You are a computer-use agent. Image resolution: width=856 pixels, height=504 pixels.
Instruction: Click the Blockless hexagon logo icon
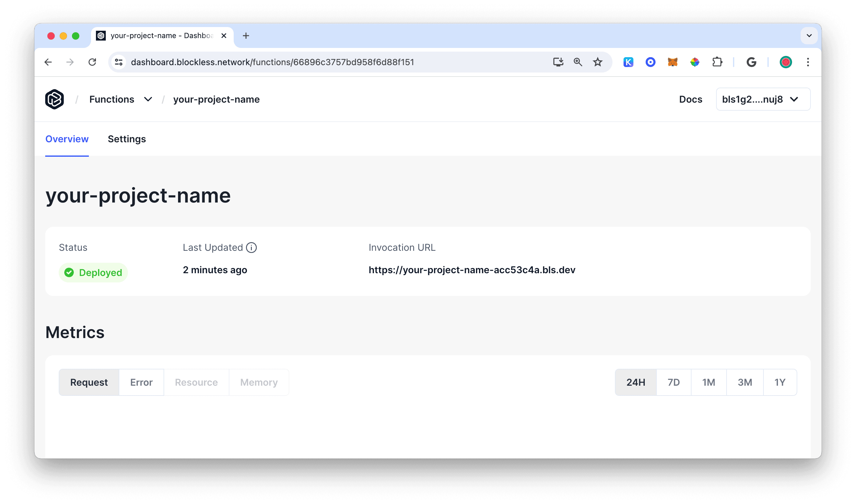(55, 100)
